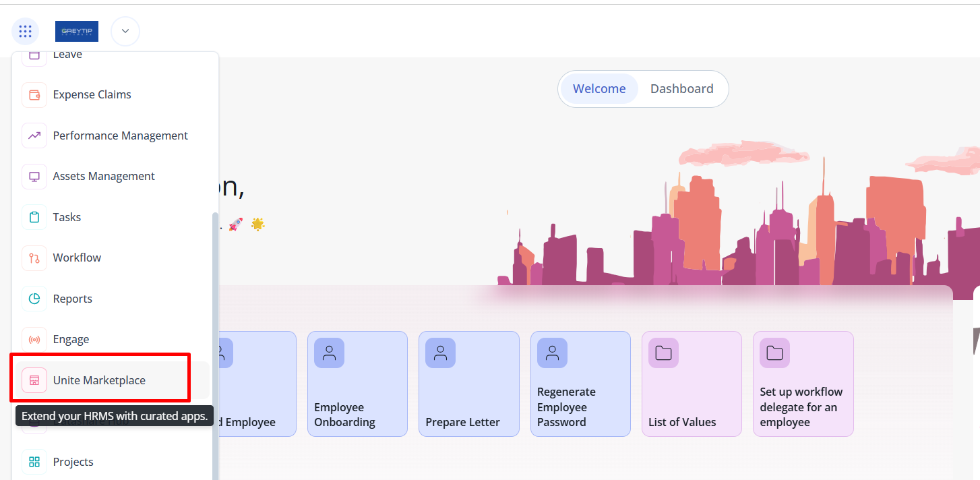Open Expense Claims wallet icon
Screen dimensions: 980x480
click(34, 95)
